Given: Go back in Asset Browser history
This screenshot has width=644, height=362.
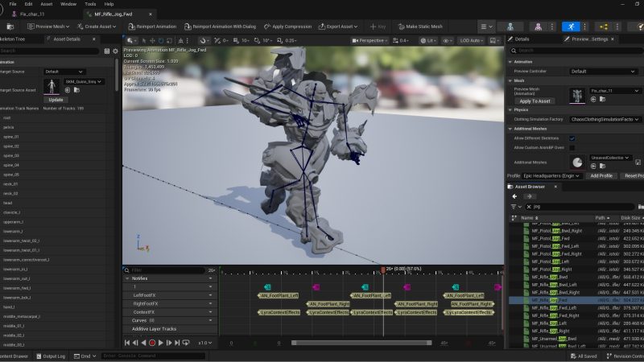Looking at the screenshot, I should (x=514, y=196).
